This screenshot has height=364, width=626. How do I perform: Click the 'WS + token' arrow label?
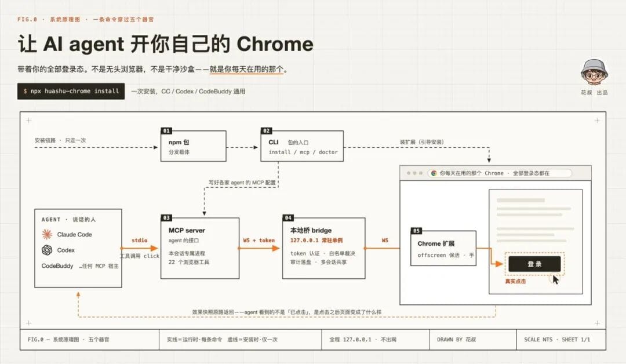coord(259,241)
